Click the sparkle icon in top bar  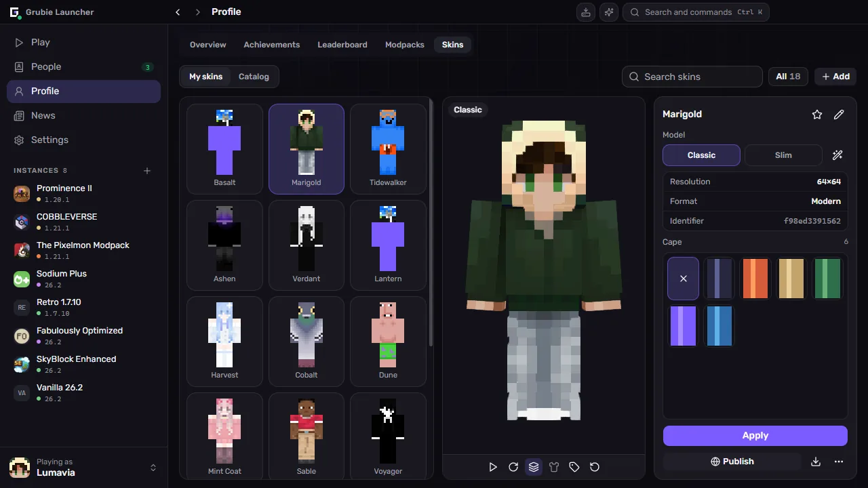pos(609,12)
